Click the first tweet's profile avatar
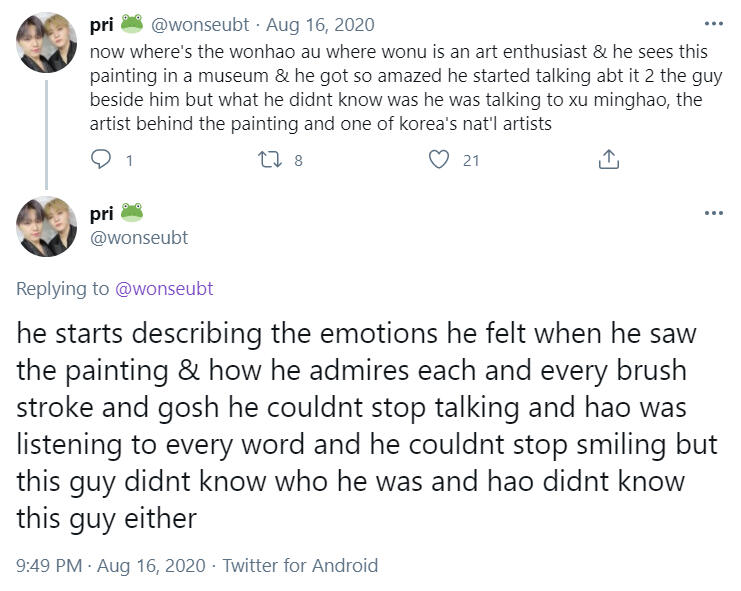The width and height of the screenshot is (741, 591). 47,42
